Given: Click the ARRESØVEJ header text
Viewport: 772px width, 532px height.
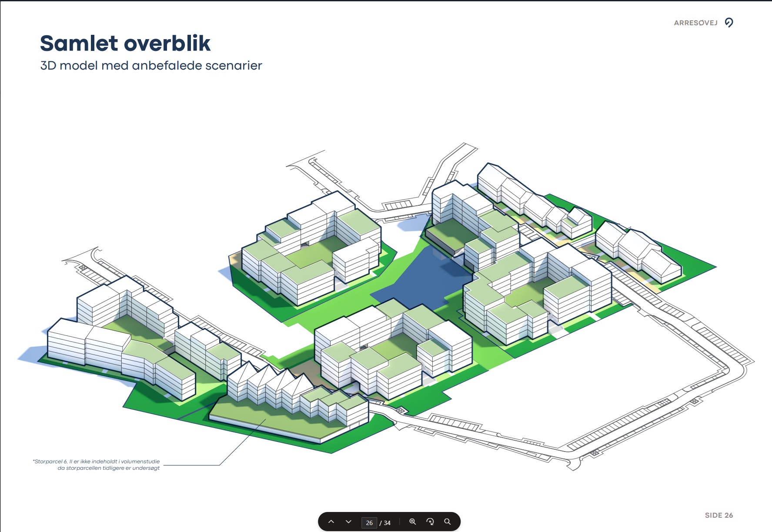Looking at the screenshot, I should pyautogui.click(x=695, y=23).
